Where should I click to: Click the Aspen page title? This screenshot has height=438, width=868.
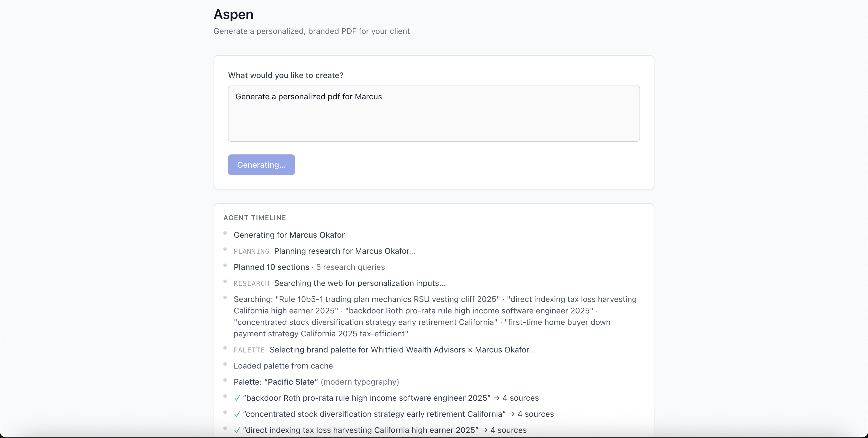point(233,14)
